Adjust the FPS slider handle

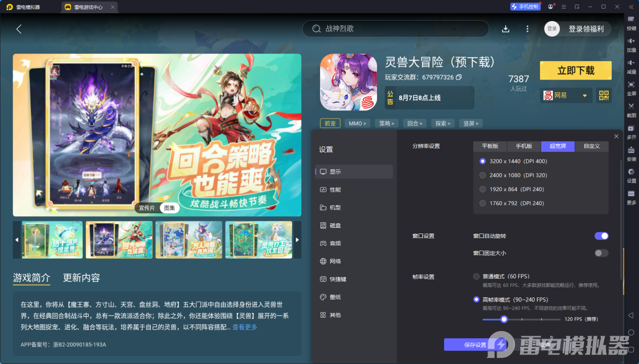504,319
